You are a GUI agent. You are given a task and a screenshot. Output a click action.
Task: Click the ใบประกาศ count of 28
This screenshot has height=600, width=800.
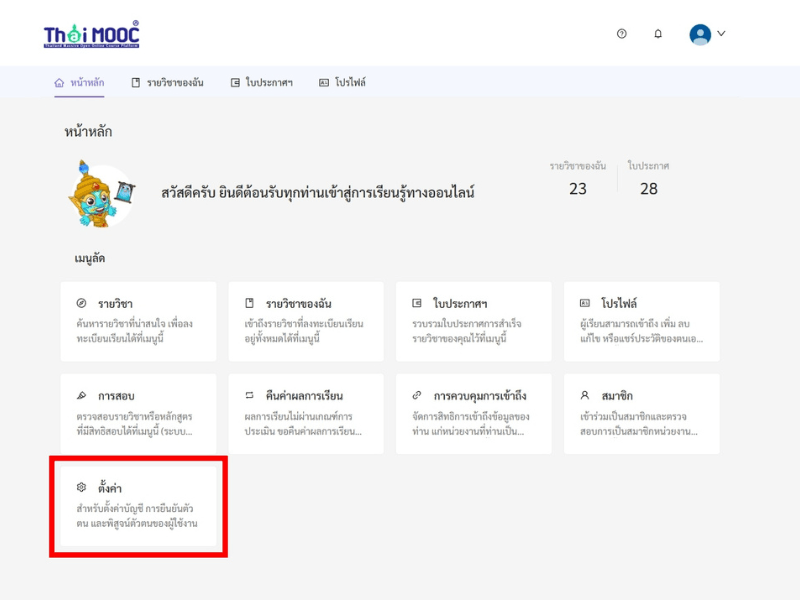click(x=648, y=189)
